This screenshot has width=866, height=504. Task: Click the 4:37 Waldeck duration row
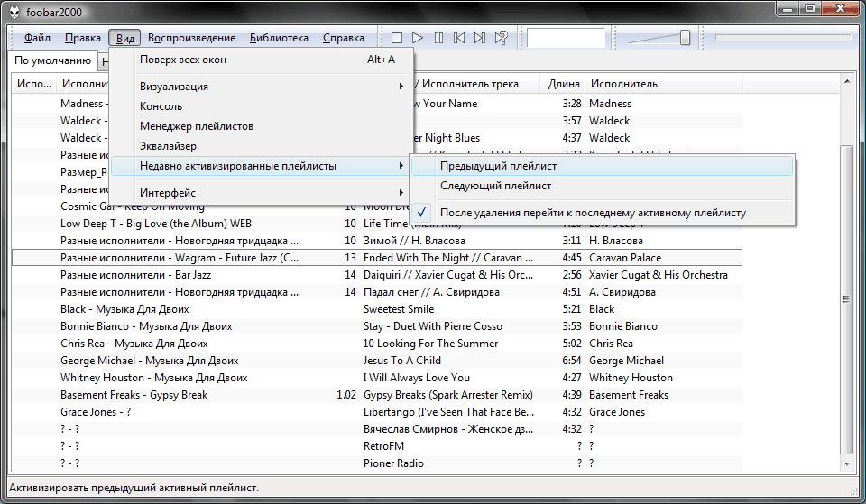point(572,137)
